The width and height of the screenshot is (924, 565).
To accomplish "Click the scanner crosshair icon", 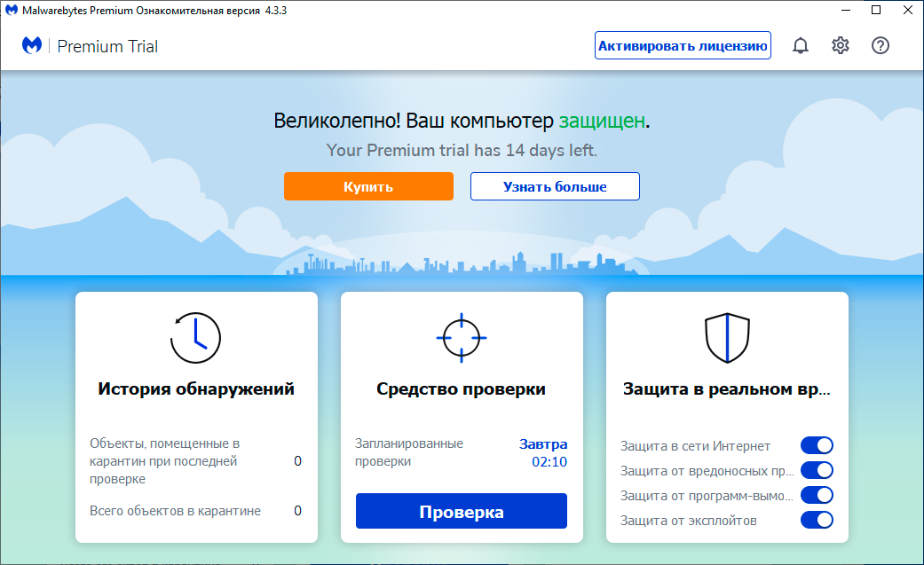I will pos(462,338).
